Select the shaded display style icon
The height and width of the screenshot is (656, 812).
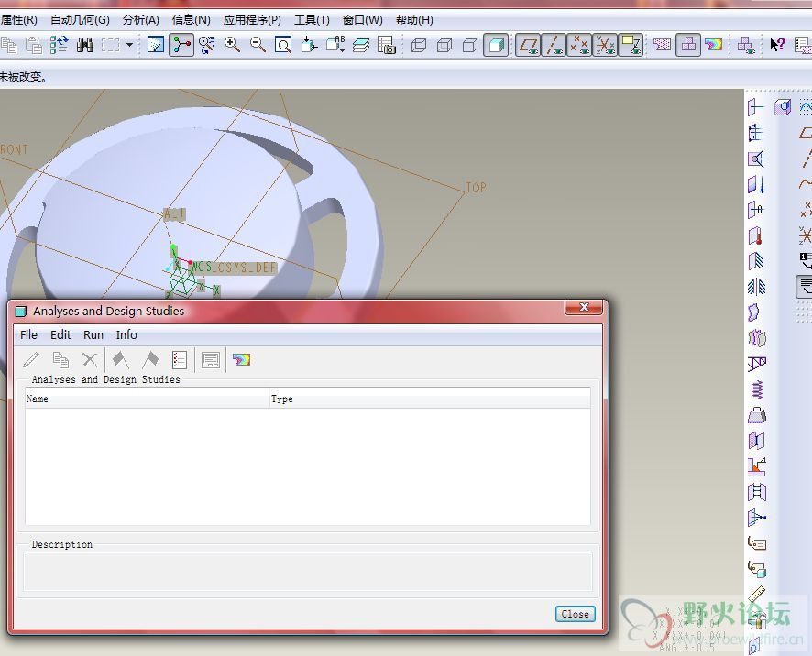click(496, 45)
